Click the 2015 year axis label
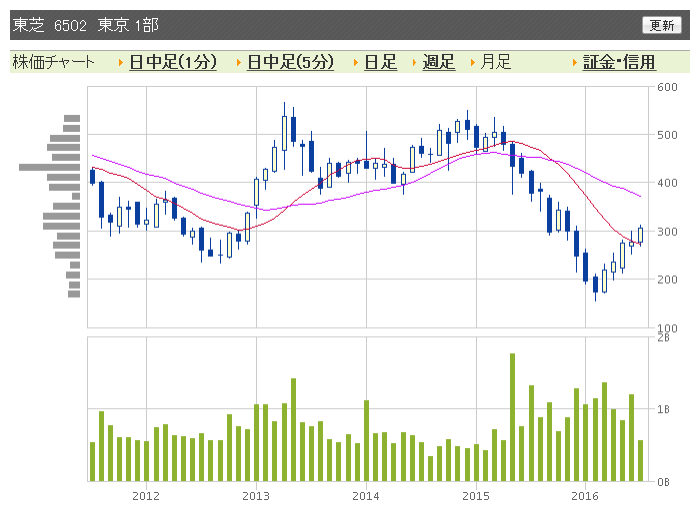 click(x=476, y=496)
